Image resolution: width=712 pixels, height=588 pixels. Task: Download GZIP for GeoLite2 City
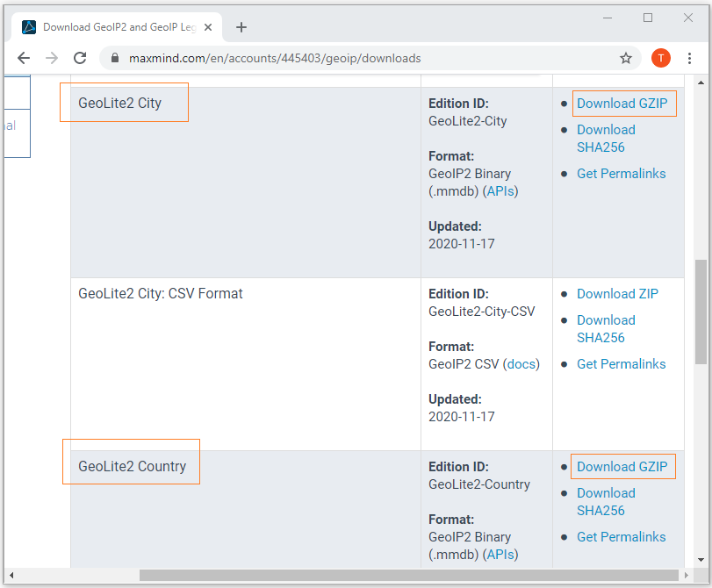(x=622, y=104)
